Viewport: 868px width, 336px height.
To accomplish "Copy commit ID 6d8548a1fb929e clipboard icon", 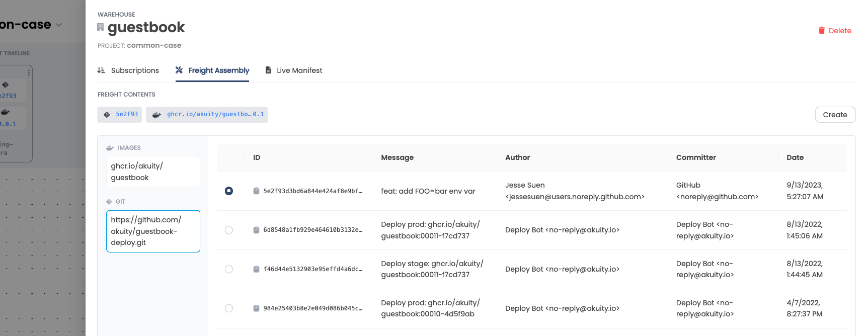I will (x=256, y=230).
